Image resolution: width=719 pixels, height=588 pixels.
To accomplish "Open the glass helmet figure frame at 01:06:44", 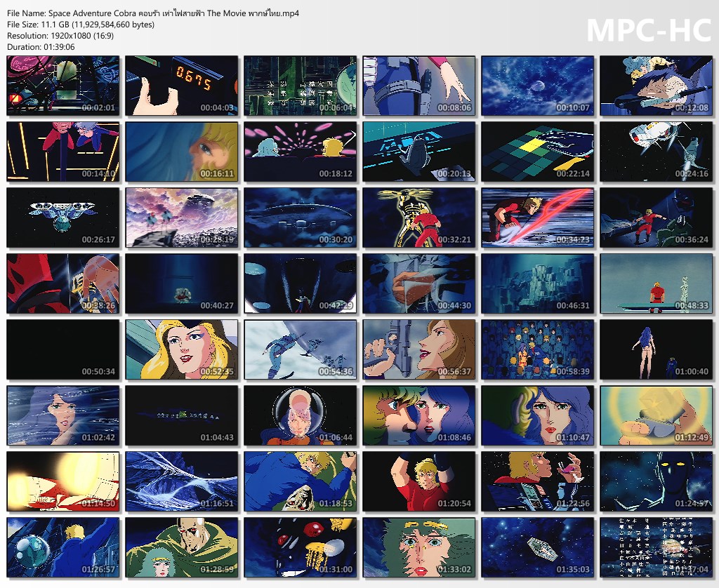I will [301, 415].
